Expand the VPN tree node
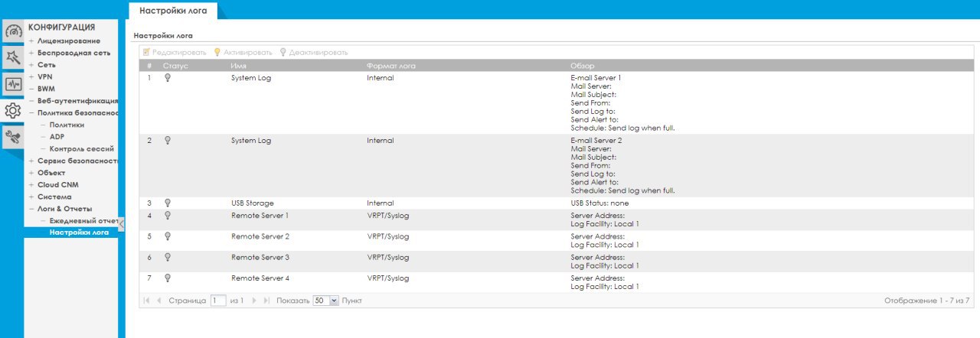Image resolution: width=980 pixels, height=338 pixels. coord(31,76)
